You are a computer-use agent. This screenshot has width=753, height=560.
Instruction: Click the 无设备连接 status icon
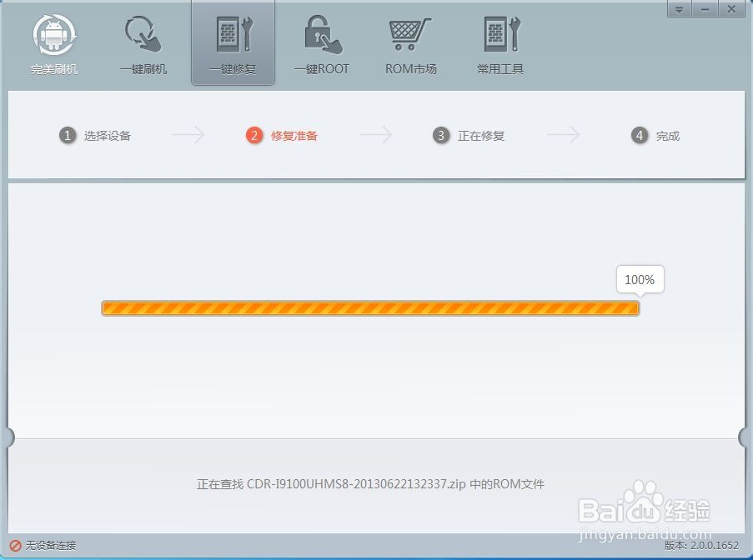(x=15, y=546)
